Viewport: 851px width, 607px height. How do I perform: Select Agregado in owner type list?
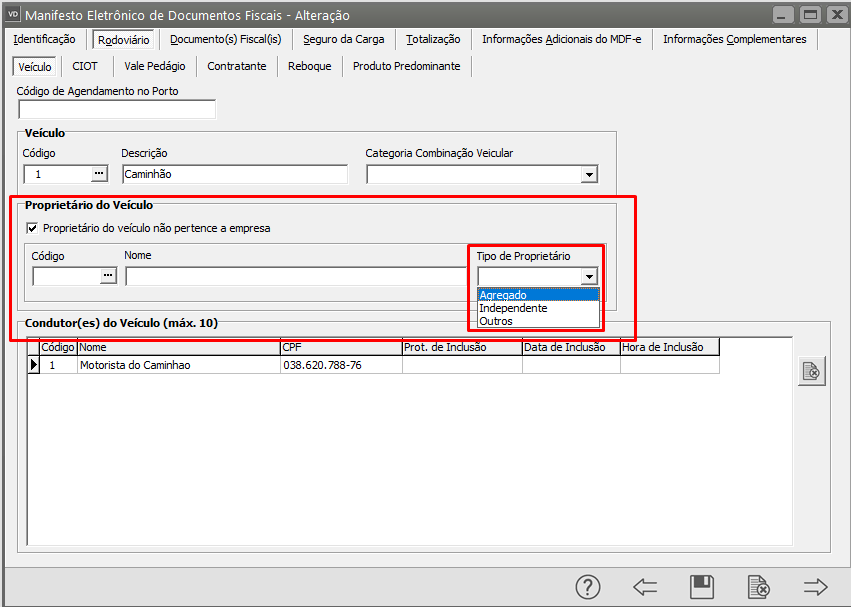(538, 295)
